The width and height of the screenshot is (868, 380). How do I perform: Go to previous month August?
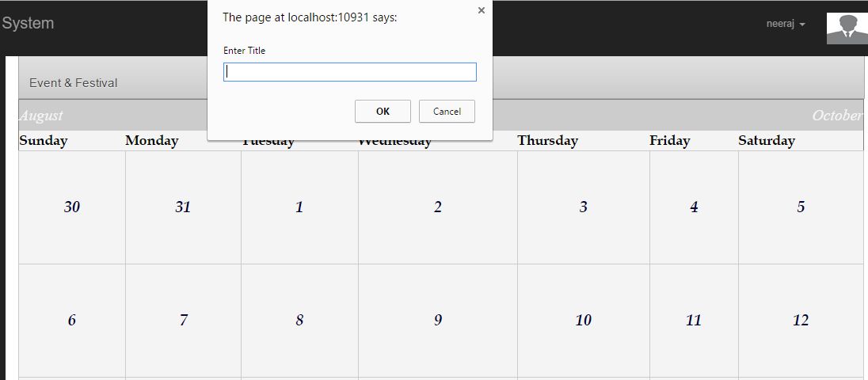click(x=41, y=116)
